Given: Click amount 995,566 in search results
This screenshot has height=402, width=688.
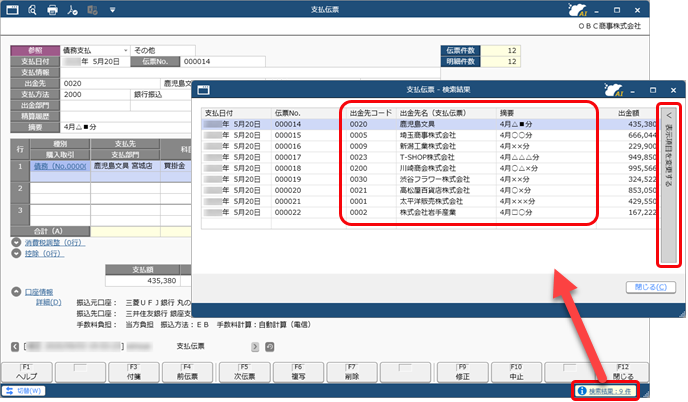Looking at the screenshot, I should click(x=642, y=168).
